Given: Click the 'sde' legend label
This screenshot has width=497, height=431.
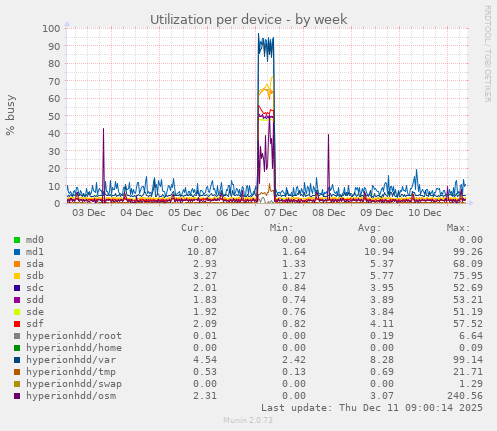Looking at the screenshot, I should click(35, 312).
